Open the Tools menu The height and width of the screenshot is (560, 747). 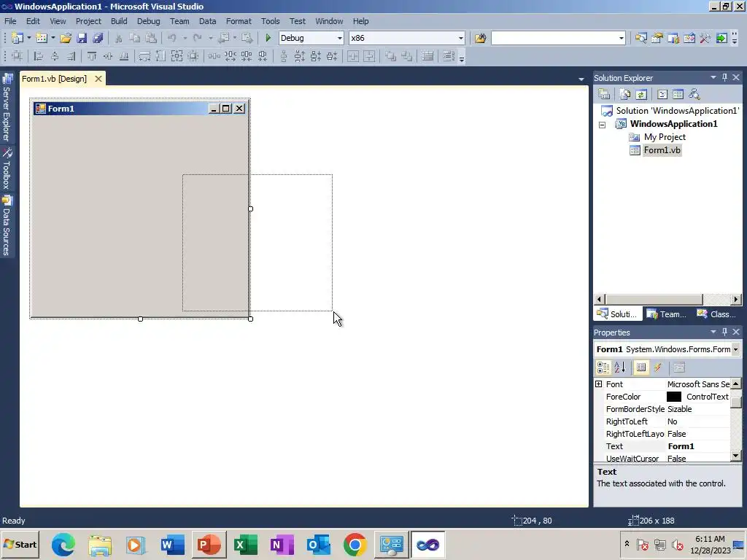(270, 21)
